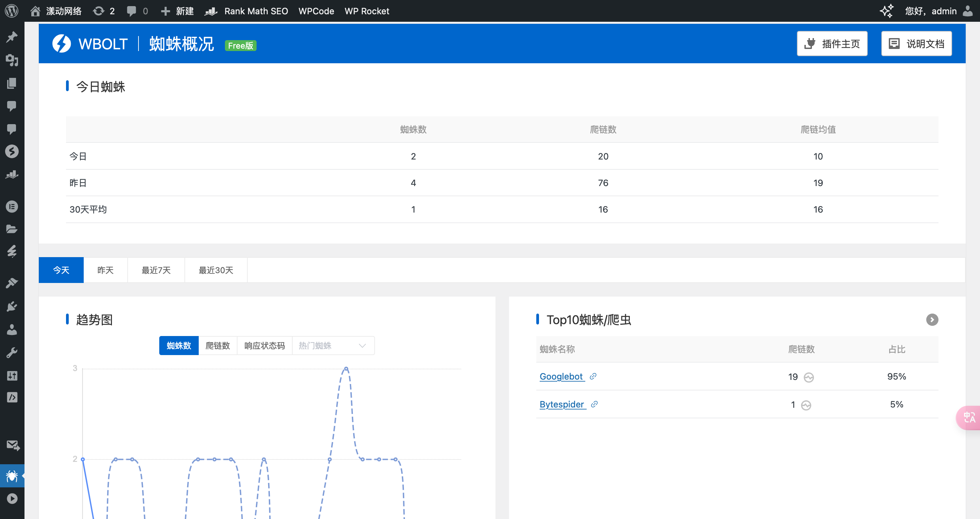Open the mail forwarding icon in sidebar
Viewport: 980px width, 519px height.
pos(13,445)
